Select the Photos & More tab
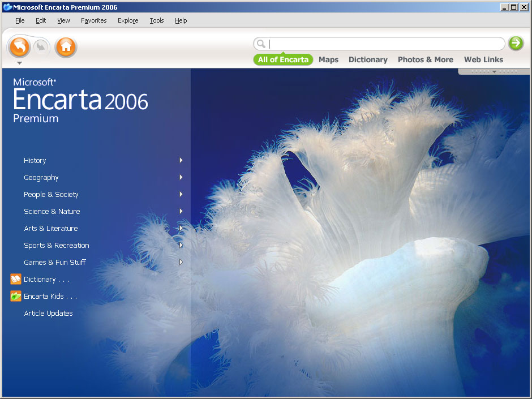This screenshot has height=399, width=532. pyautogui.click(x=426, y=60)
